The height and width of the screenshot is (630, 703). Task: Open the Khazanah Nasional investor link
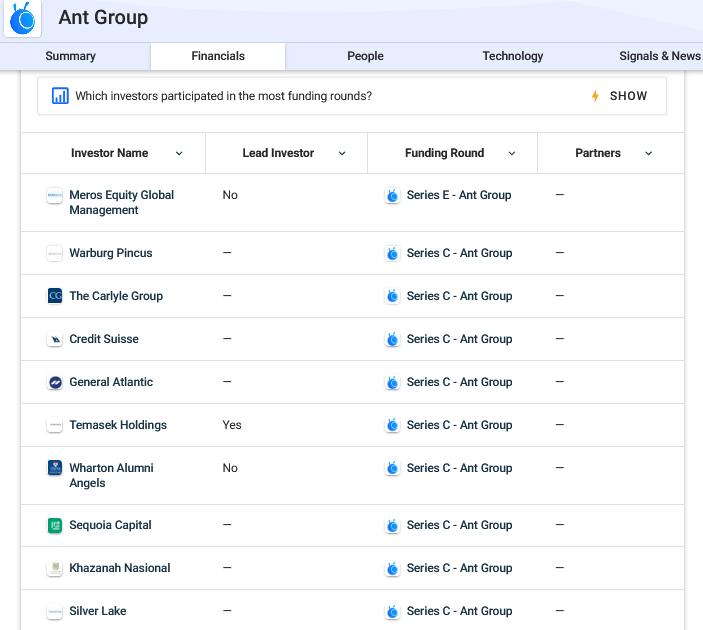coord(120,568)
